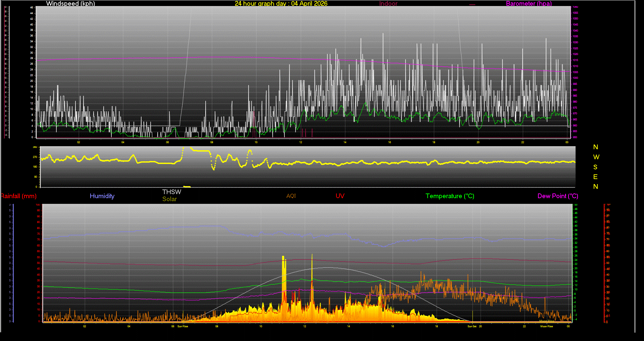Click the Windspeed (kph) legend label
The height and width of the screenshot is (341, 644).
(x=70, y=3)
